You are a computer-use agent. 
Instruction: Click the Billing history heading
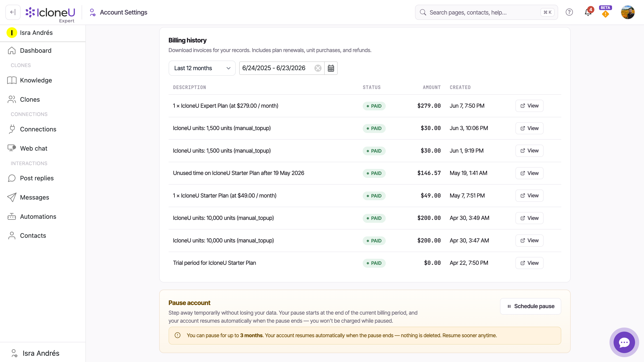coord(187,40)
